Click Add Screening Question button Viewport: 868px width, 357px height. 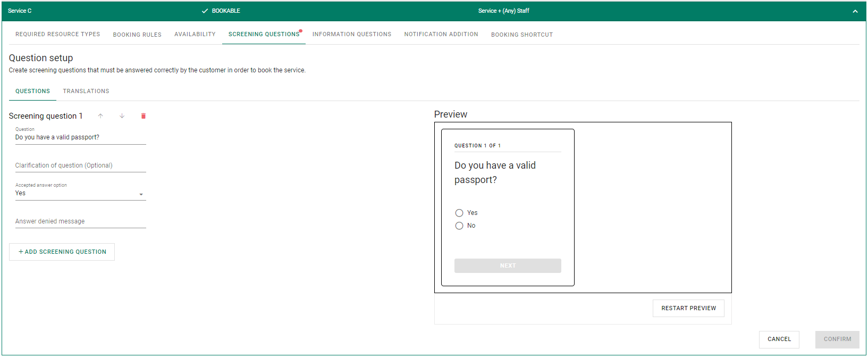click(62, 252)
